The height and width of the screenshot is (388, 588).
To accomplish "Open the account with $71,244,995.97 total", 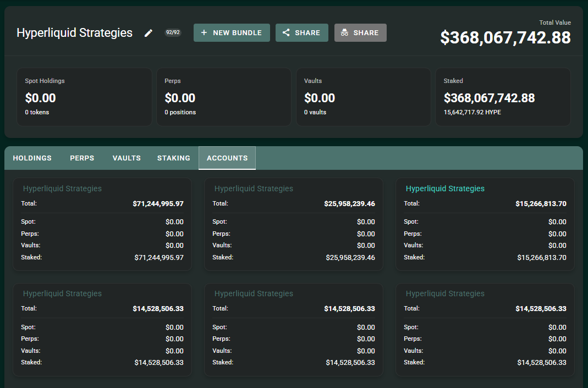I will pyautogui.click(x=62, y=189).
